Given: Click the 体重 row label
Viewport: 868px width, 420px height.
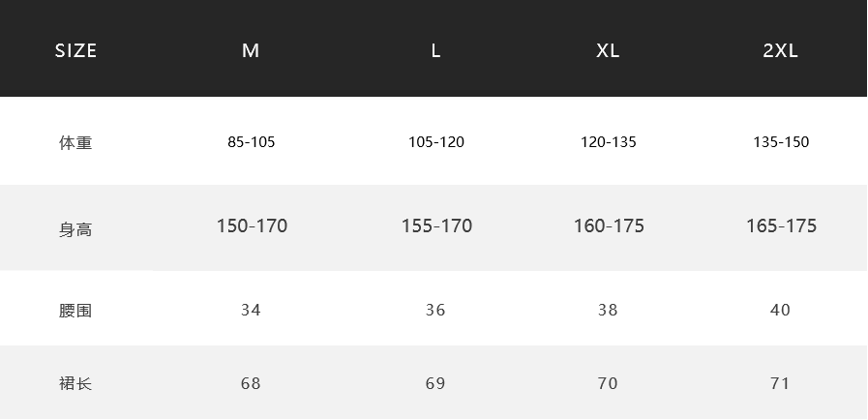Looking at the screenshot, I should tap(75, 143).
